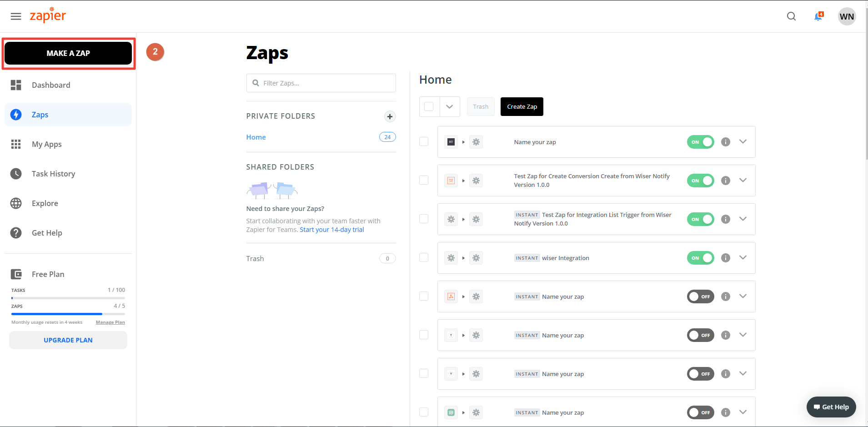Expand options for wiser Integration zap

point(743,257)
